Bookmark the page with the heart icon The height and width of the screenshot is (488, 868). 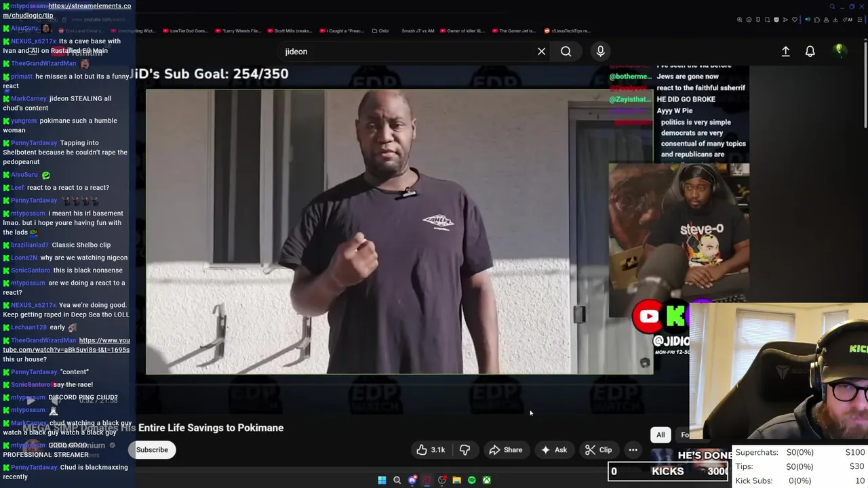(x=795, y=20)
